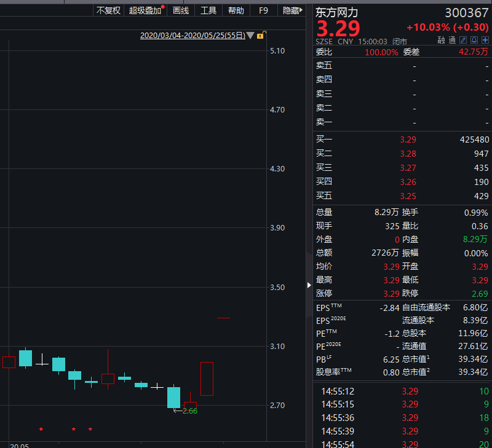Screen dimensions: 492x448
Task: Click the change +10.03% (+0.30)
Action: [x=448, y=27]
